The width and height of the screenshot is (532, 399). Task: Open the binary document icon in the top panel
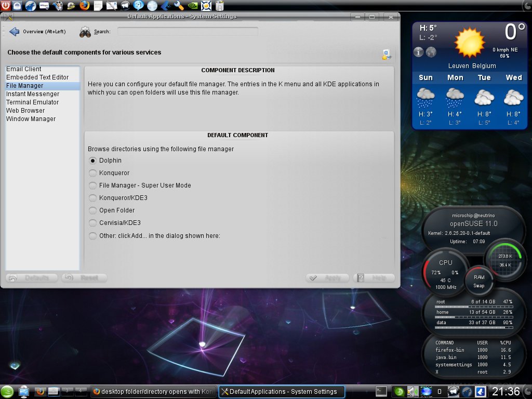coord(98,5)
